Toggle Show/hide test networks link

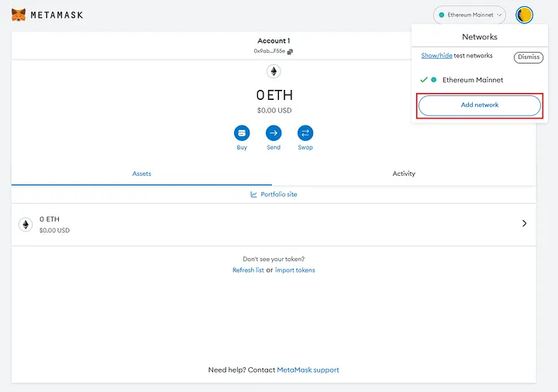pos(436,57)
